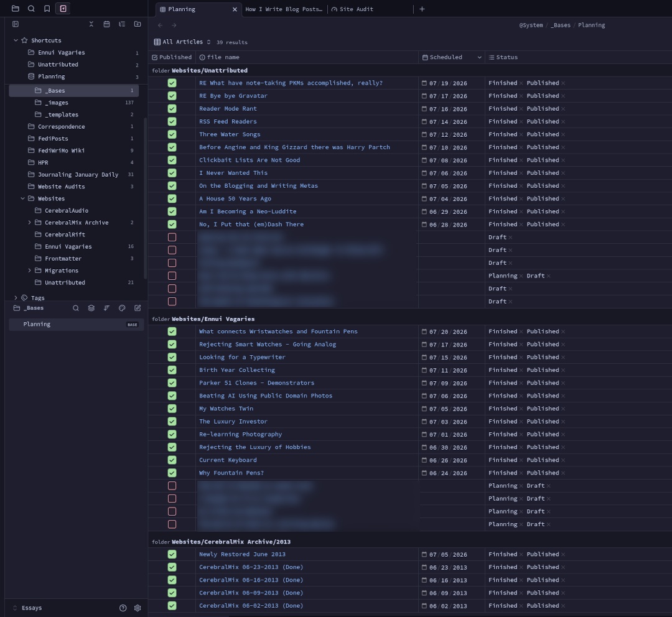Collapse the Shortcuts section
The image size is (672, 617).
(16, 40)
